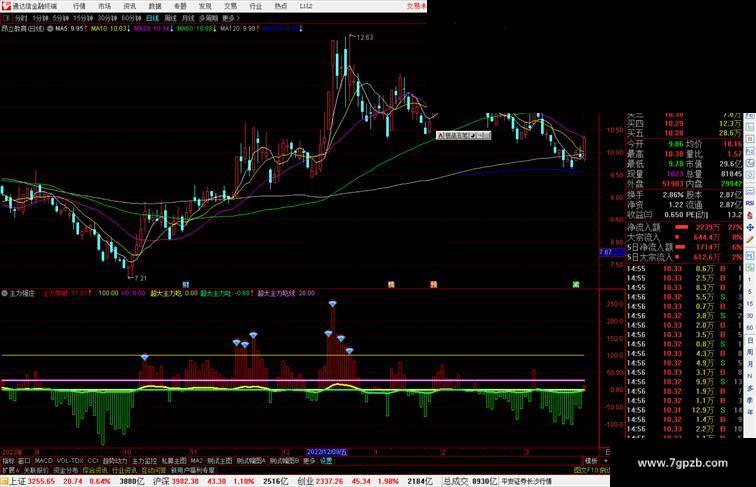Expand 更多 period options

tap(230, 18)
